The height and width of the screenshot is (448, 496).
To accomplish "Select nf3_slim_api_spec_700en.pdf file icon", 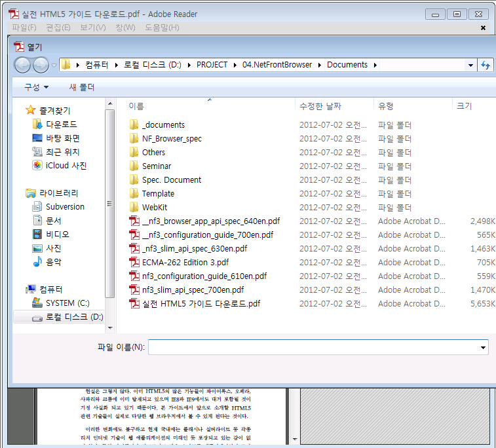I will coord(134,290).
